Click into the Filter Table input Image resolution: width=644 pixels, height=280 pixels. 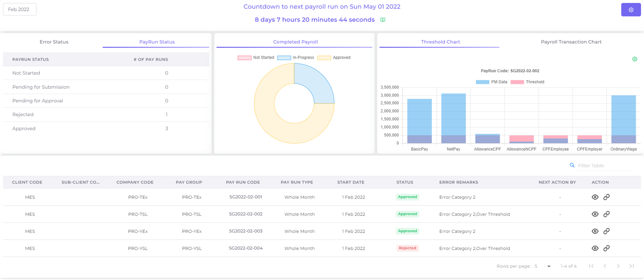pyautogui.click(x=606, y=166)
